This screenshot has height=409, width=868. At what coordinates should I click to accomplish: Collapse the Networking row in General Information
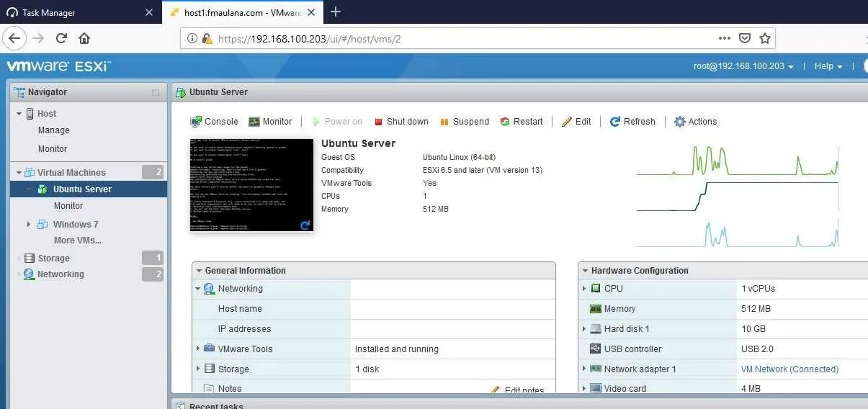coord(198,289)
